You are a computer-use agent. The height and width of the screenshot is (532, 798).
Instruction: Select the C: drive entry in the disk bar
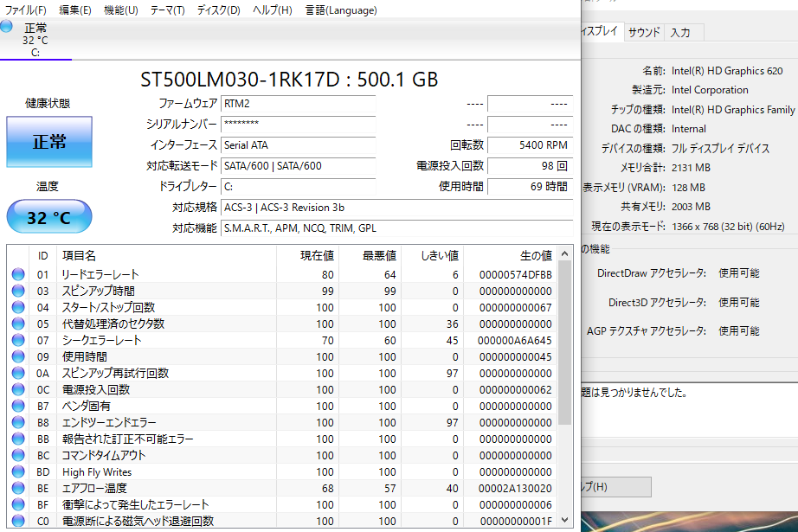click(35, 40)
